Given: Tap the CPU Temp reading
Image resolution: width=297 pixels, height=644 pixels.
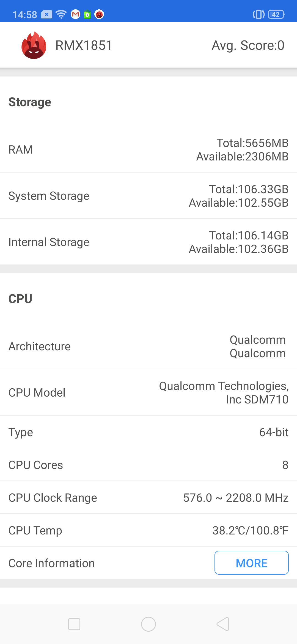Looking at the screenshot, I should [250, 530].
